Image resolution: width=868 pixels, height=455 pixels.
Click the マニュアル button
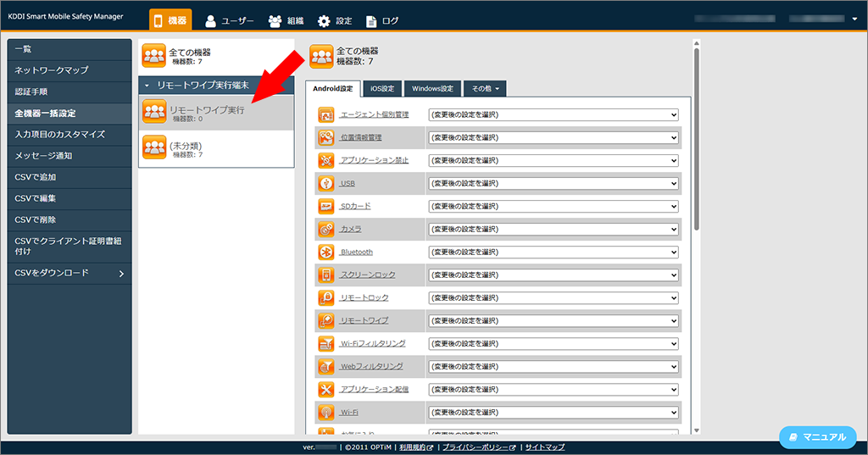pyautogui.click(x=818, y=437)
